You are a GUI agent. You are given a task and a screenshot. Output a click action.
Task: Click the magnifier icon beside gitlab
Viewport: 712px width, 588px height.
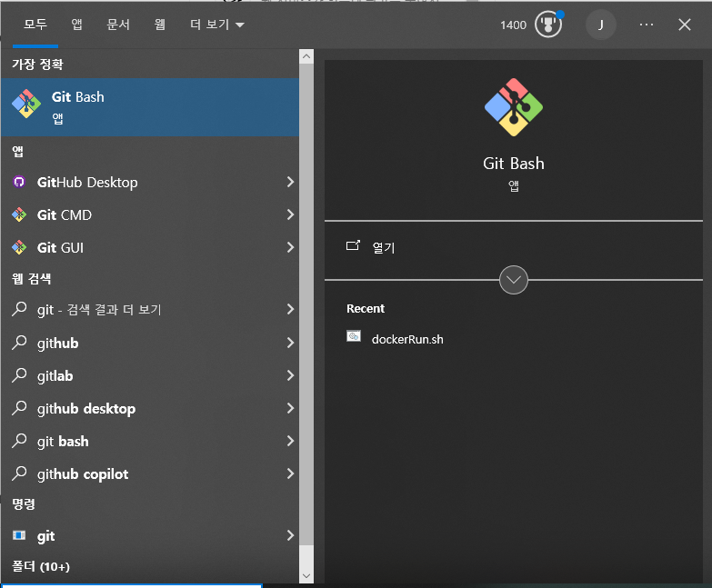tap(19, 375)
